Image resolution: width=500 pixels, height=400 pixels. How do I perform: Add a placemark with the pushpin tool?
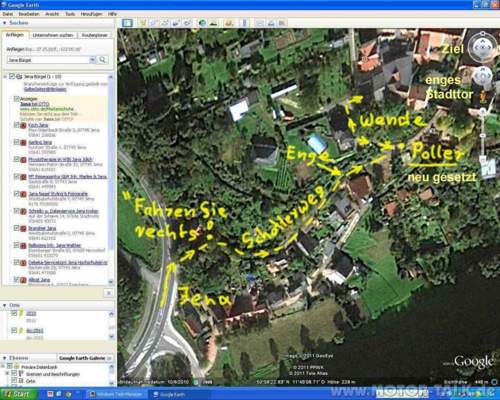click(143, 23)
